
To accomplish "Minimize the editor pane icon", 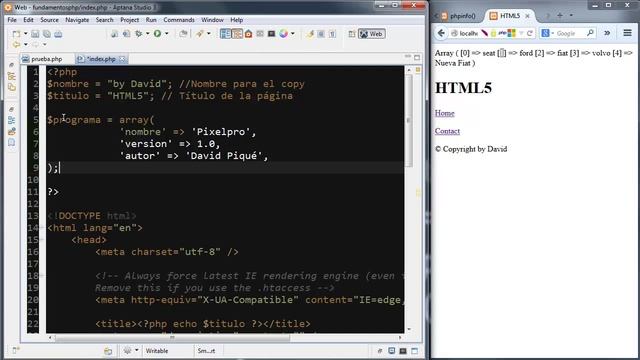I will click(x=408, y=57).
